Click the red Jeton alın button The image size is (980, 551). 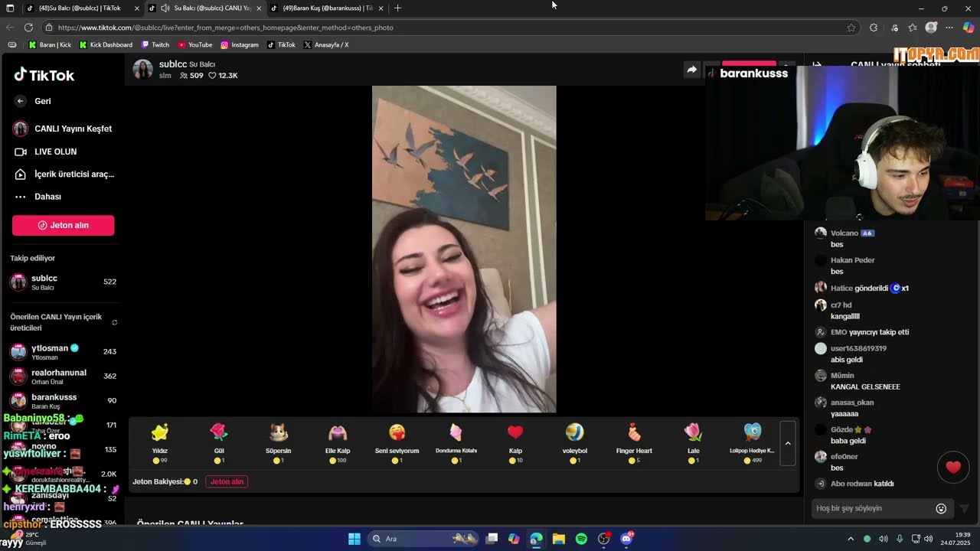point(63,225)
